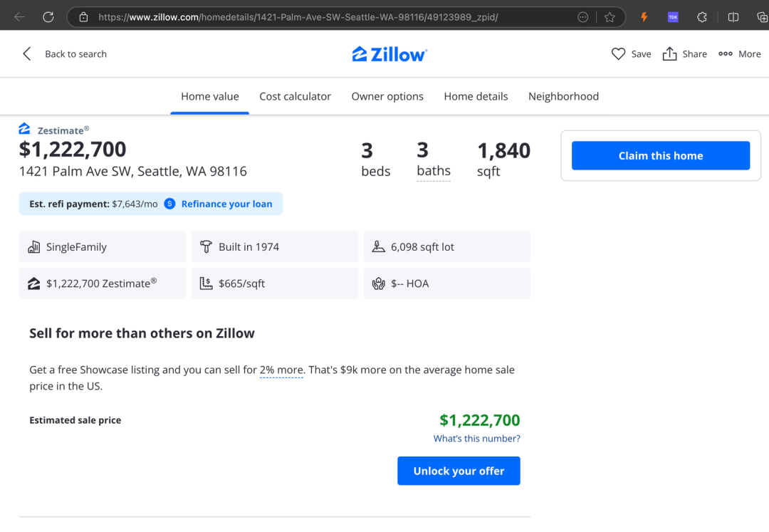Open Refinance your loan link

(x=226, y=204)
